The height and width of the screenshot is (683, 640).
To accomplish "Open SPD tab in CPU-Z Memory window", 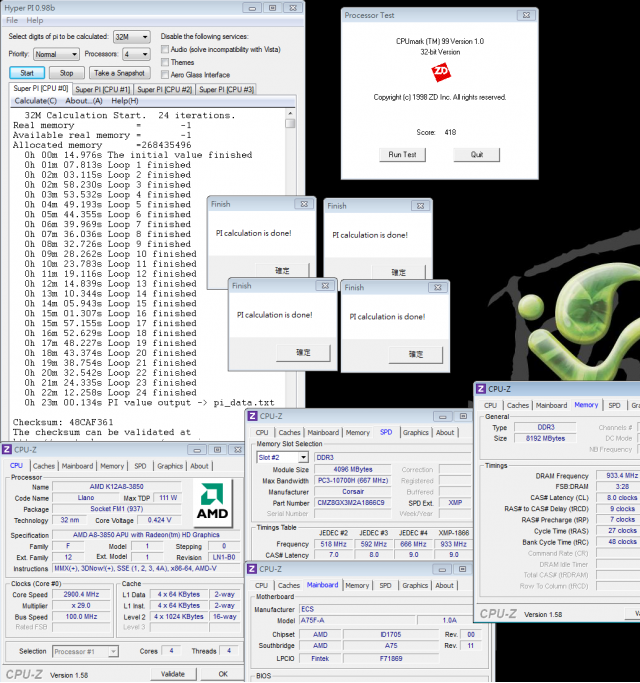I will 614,405.
